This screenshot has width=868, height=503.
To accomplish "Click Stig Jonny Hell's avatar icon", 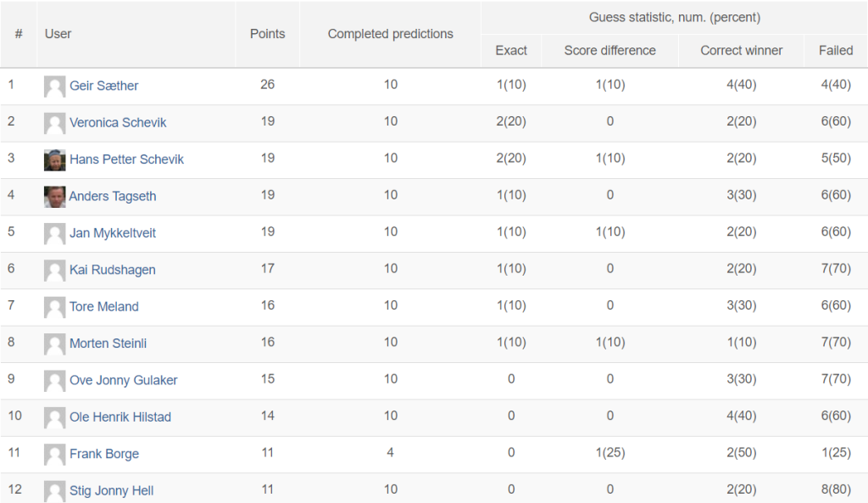I will point(55,491).
